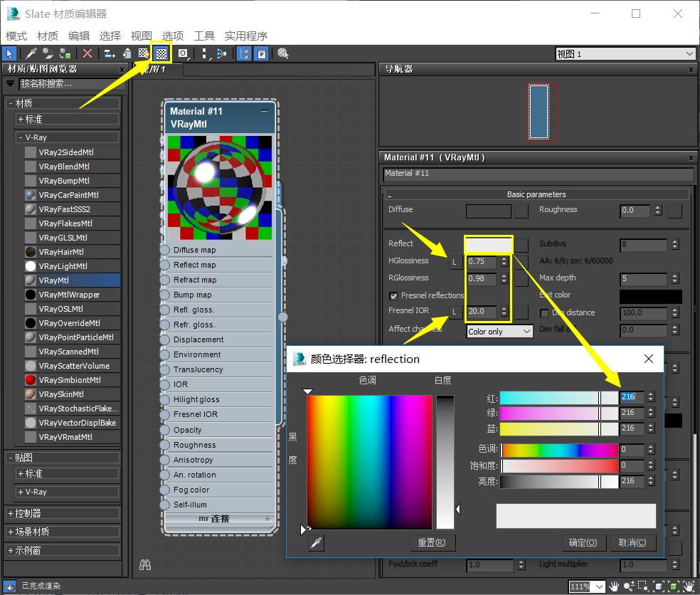700x595 pixels.
Task: Click the red X delete selected icon
Action: point(87,54)
